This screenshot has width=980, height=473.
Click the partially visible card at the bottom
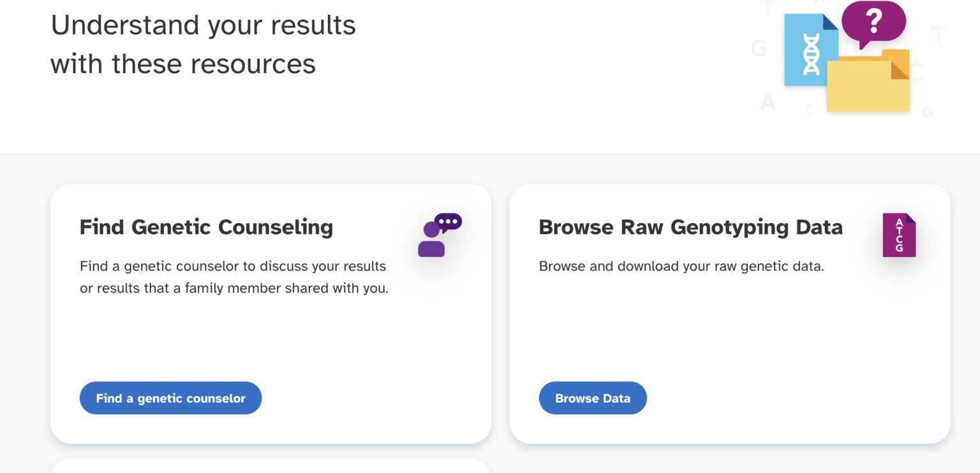pos(271,467)
